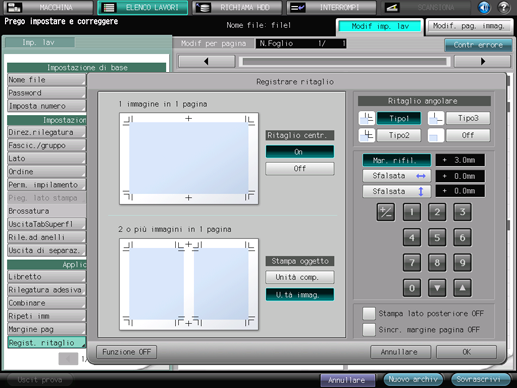Turn Ritaglio centr. Off
The height and width of the screenshot is (388, 517).
tap(300, 169)
